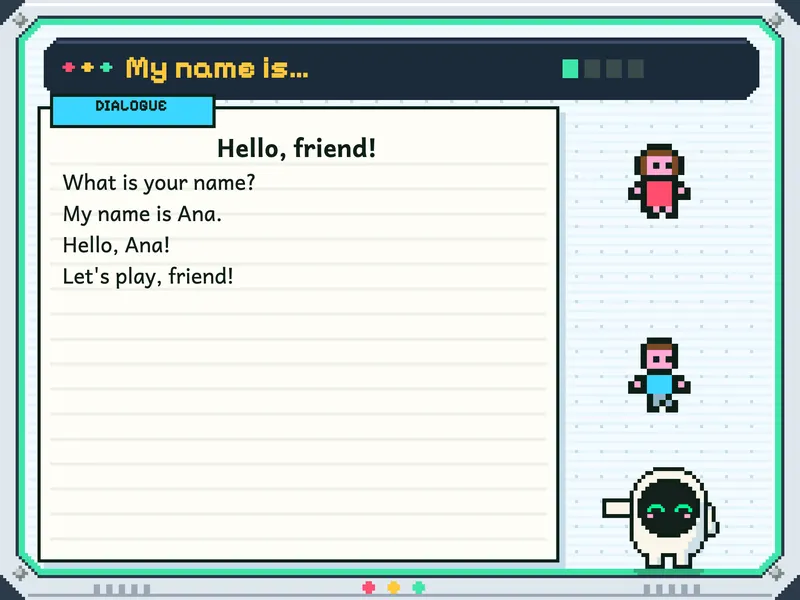Open the DIALOGUE tab
800x600 pixels.
coord(133,111)
